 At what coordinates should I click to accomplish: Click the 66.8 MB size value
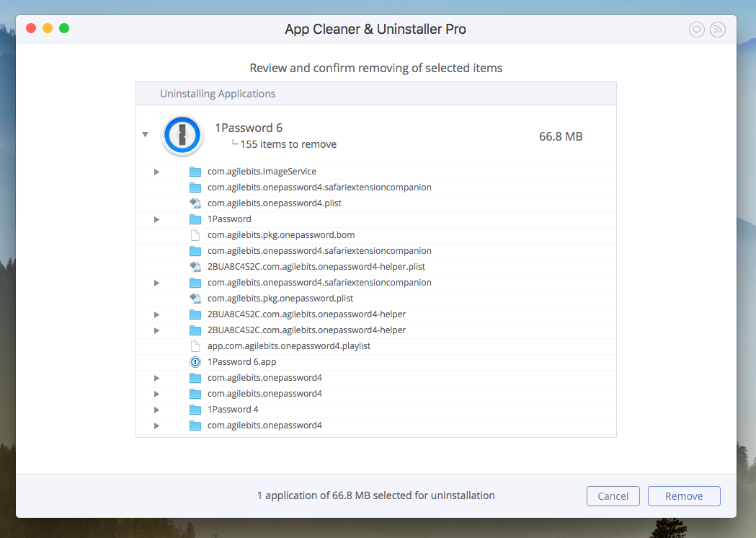pyautogui.click(x=561, y=136)
